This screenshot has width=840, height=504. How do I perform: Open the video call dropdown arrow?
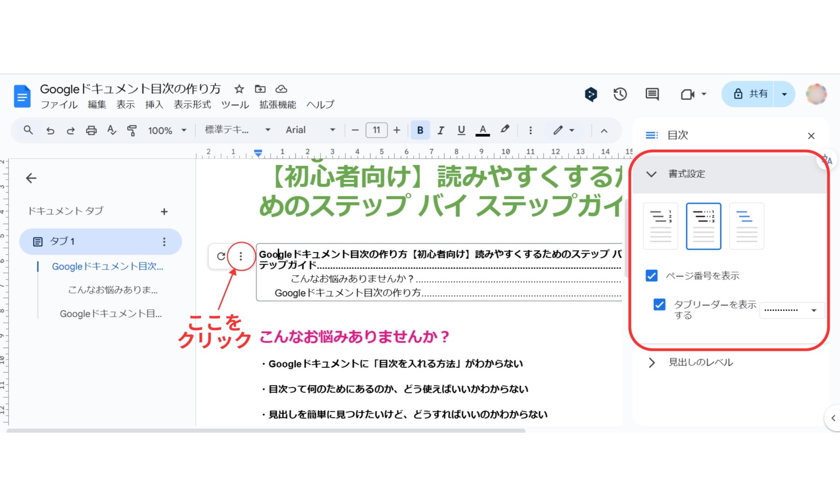pyautogui.click(x=704, y=94)
